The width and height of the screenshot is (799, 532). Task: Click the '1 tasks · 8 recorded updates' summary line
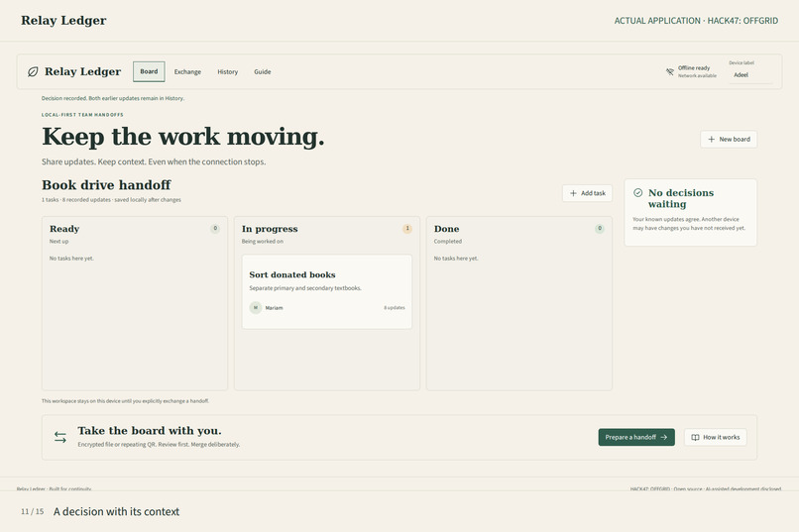111,200
